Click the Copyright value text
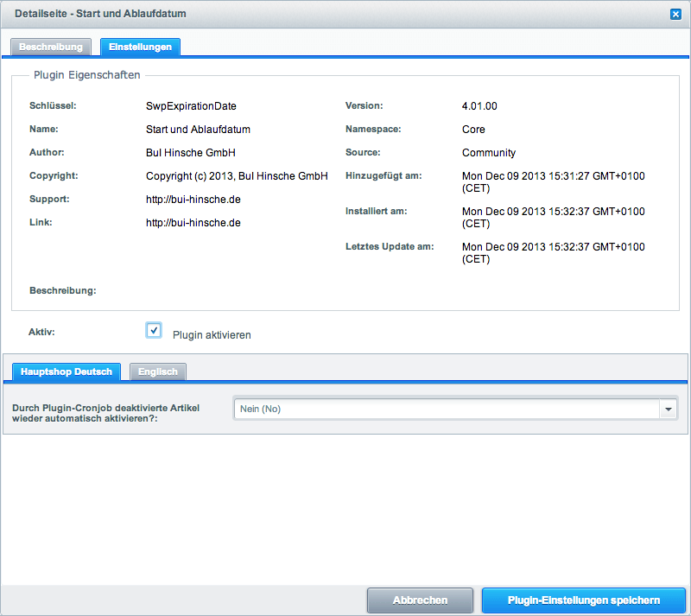691x616 pixels. pos(237,175)
